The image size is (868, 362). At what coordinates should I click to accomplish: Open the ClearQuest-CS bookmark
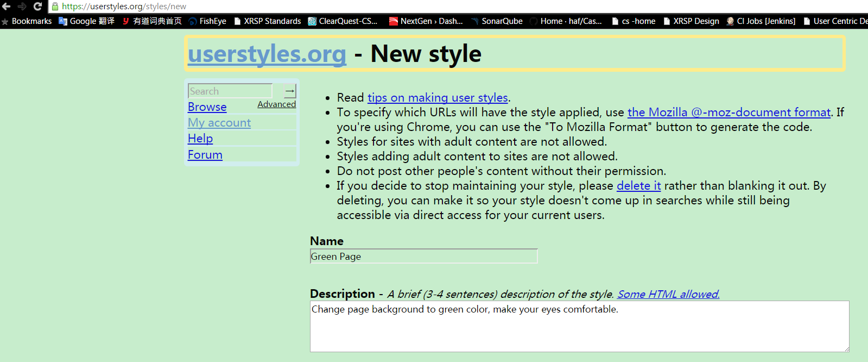pyautogui.click(x=343, y=21)
